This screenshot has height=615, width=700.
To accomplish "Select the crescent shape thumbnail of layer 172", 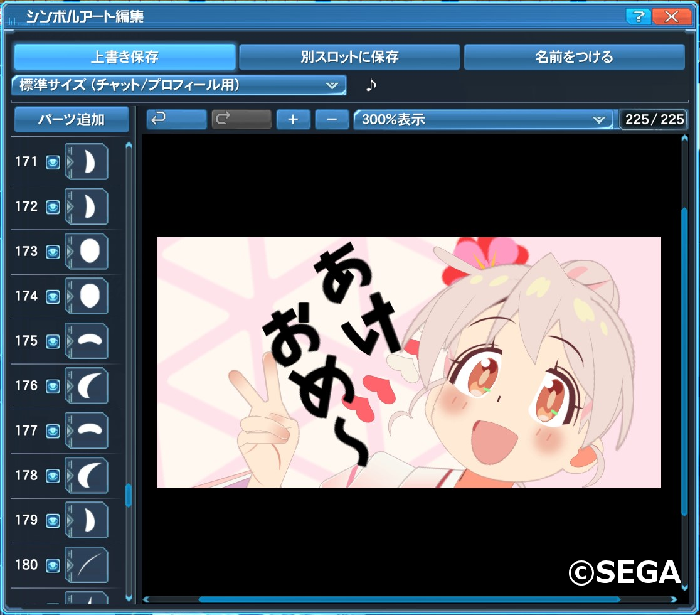I will point(90,206).
